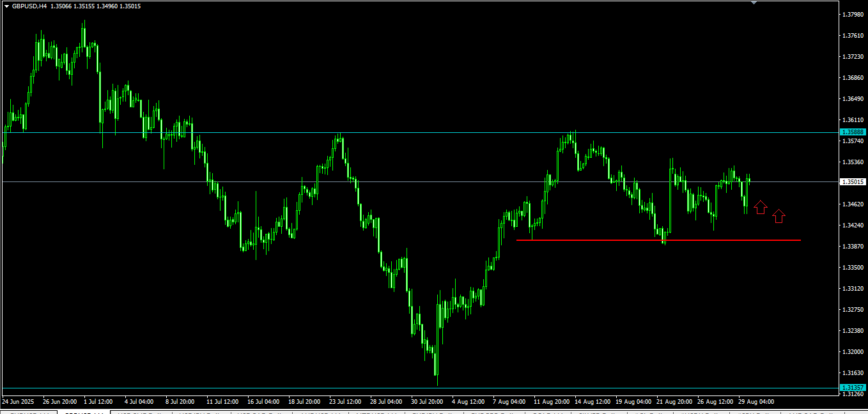
Task: Open the chart menu triangle beside GBPUSD,H4
Action: pos(6,6)
